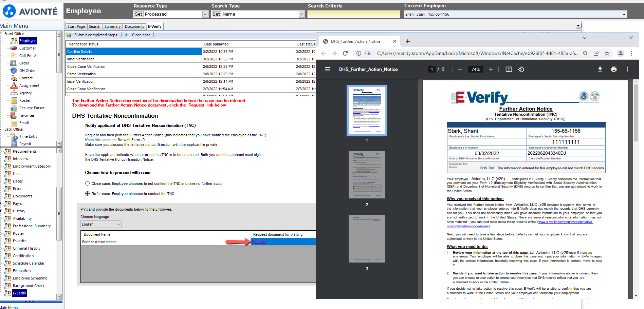The image size is (644, 309).
Task: Zoom in on the PDF document
Action: point(491,69)
